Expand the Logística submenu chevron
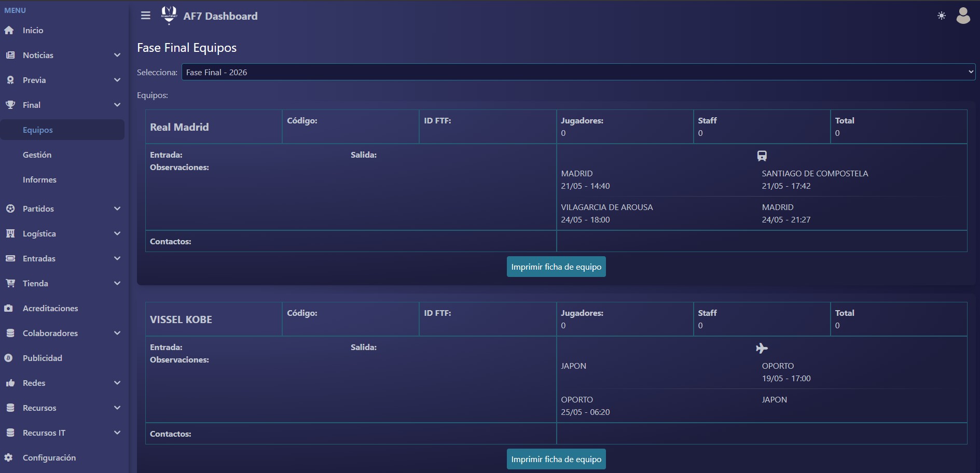The width and height of the screenshot is (980, 473). pyautogui.click(x=117, y=233)
